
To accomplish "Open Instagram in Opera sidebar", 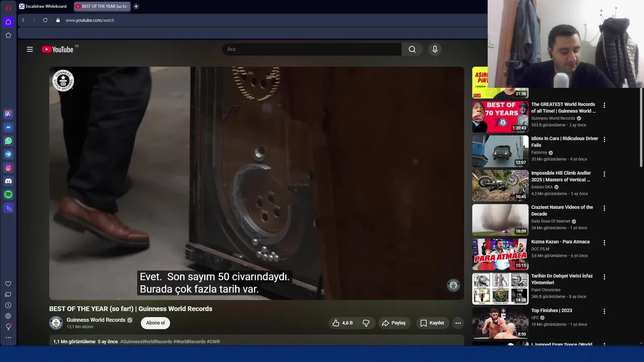I will [8, 168].
